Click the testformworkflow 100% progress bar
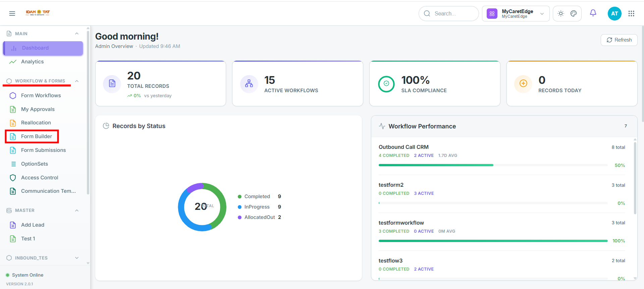 point(493,241)
